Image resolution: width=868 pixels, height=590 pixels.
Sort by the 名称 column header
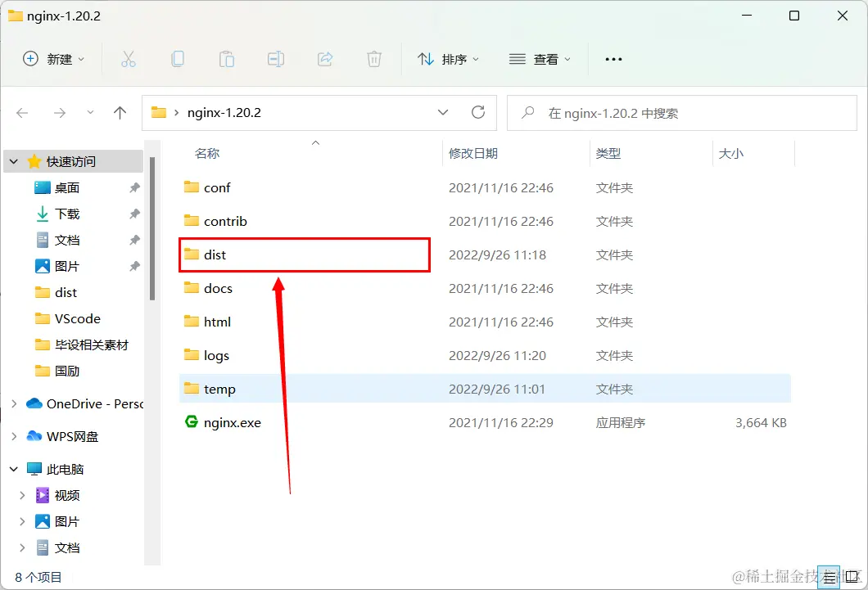pos(207,154)
